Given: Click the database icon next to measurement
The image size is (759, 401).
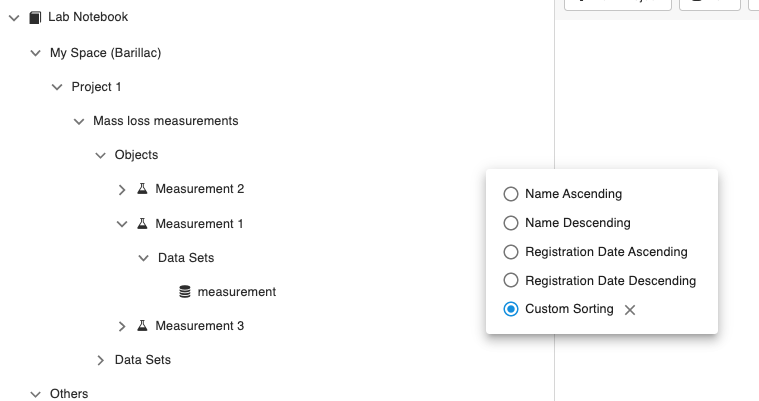Looking at the screenshot, I should click(185, 292).
